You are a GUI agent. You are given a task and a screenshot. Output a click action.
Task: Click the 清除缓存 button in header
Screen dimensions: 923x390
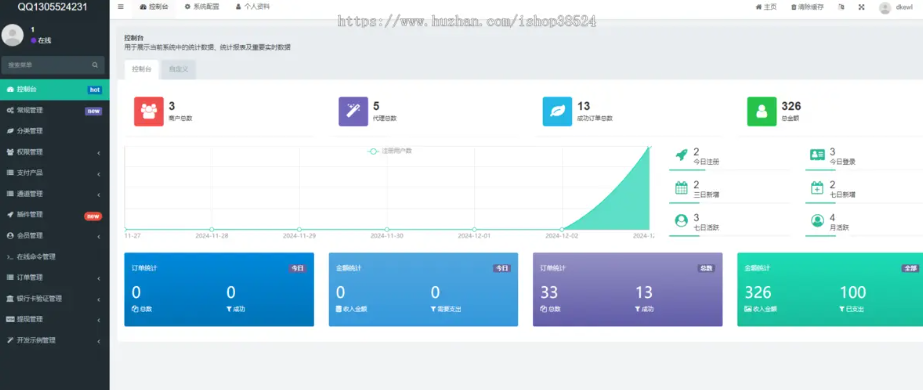[807, 7]
